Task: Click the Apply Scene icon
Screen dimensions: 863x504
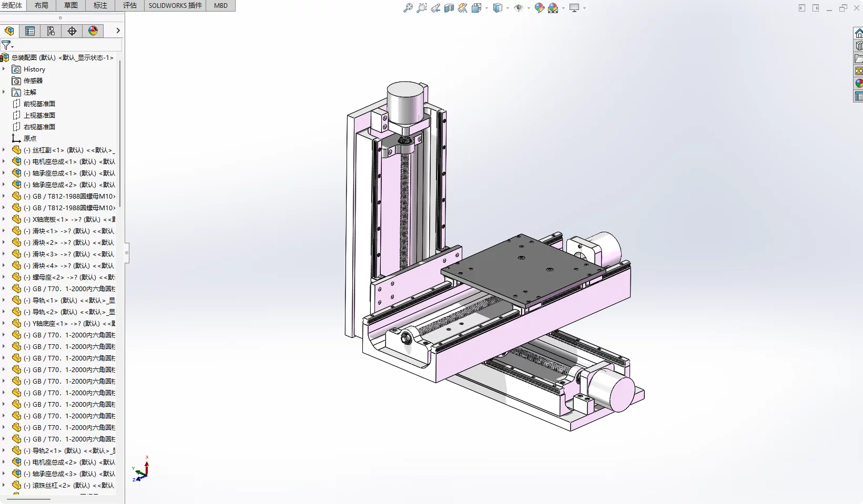Action: click(553, 8)
